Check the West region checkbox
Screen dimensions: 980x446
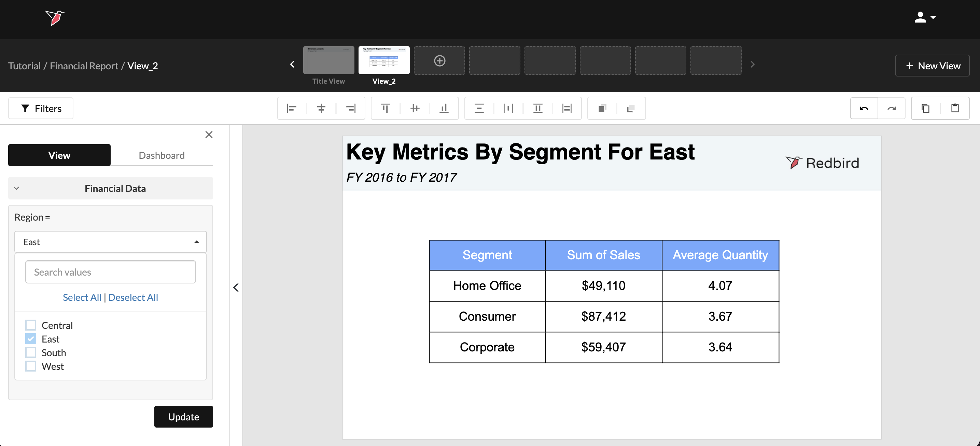coord(31,366)
